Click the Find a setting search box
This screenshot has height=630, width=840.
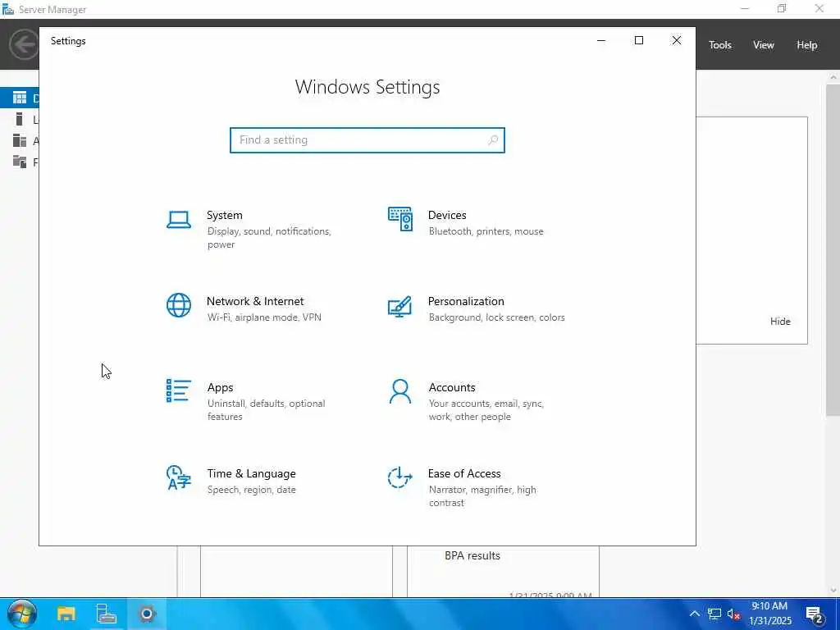pyautogui.click(x=367, y=140)
